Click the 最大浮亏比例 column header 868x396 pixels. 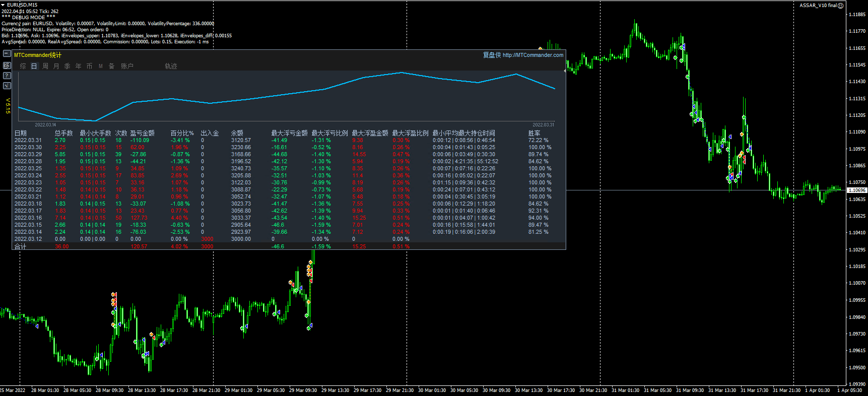pos(330,133)
